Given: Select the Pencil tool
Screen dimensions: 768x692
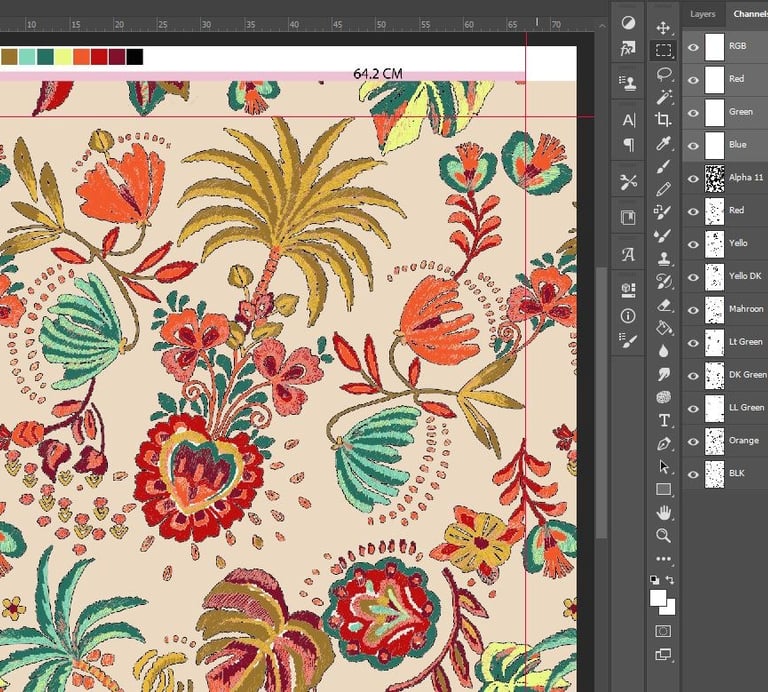Looking at the screenshot, I should pos(663,189).
